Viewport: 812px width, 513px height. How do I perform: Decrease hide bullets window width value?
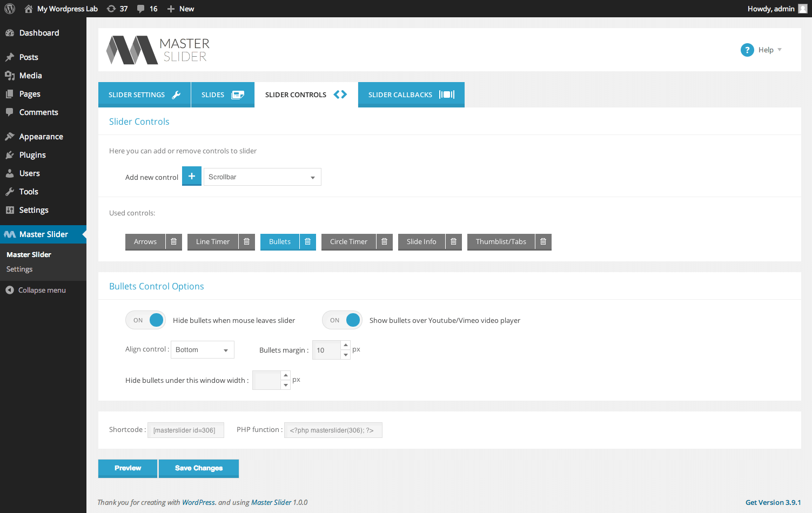[286, 385]
